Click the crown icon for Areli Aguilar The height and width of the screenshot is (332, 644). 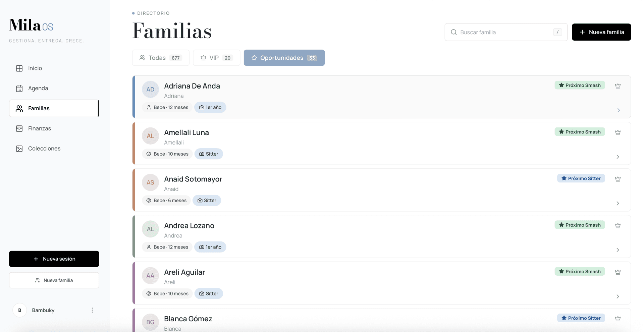[x=618, y=272]
